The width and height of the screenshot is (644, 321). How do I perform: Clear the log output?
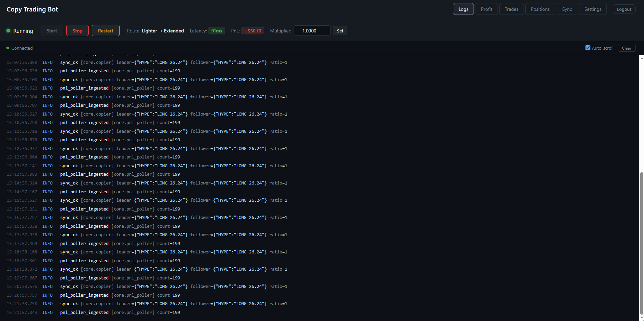pos(626,48)
